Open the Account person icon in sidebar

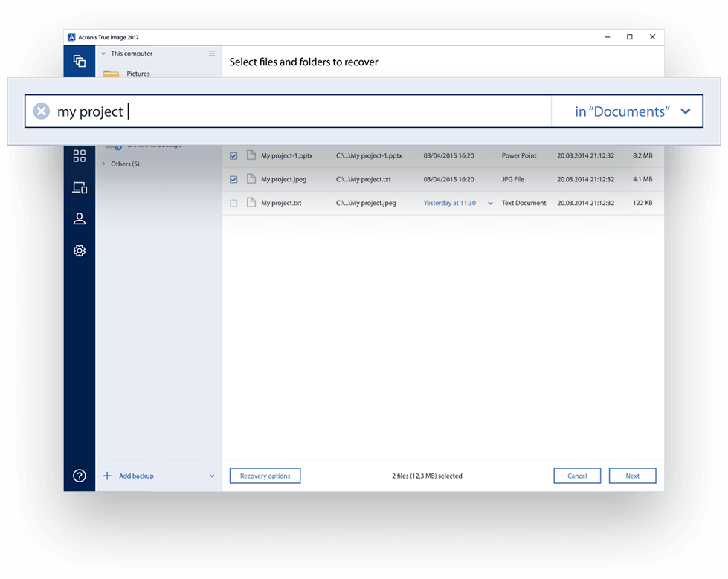(x=80, y=219)
